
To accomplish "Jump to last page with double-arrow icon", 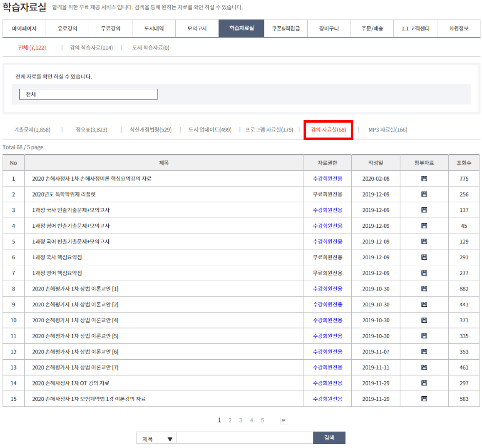I will coord(284,420).
